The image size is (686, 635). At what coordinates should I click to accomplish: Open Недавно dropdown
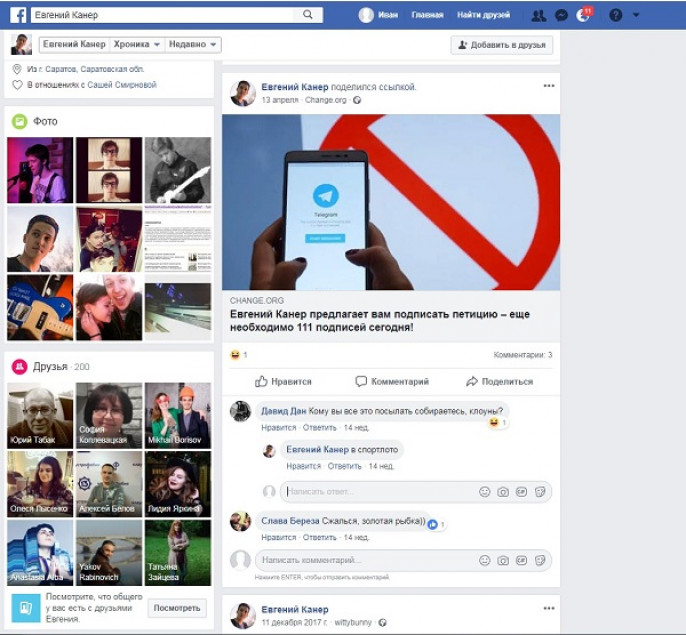point(192,44)
